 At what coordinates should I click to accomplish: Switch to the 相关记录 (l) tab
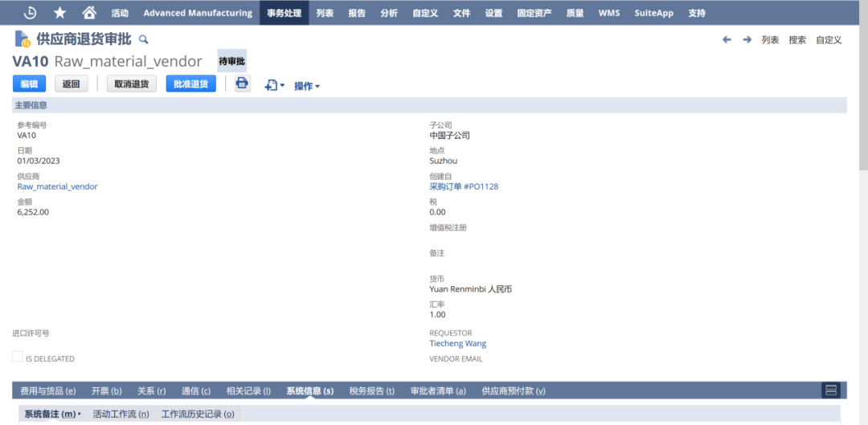(248, 390)
